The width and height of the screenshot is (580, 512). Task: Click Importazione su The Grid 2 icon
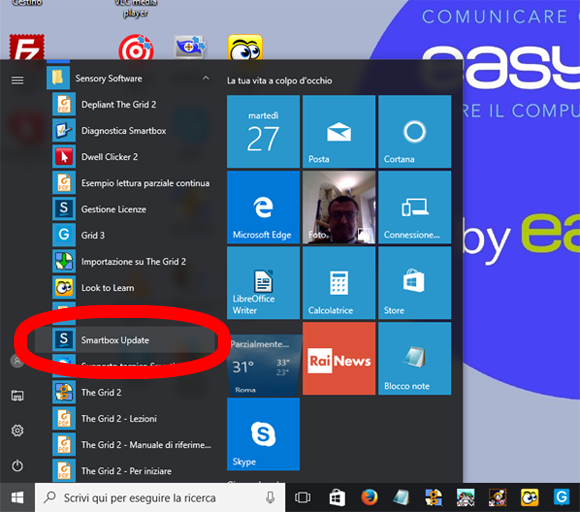pos(64,261)
